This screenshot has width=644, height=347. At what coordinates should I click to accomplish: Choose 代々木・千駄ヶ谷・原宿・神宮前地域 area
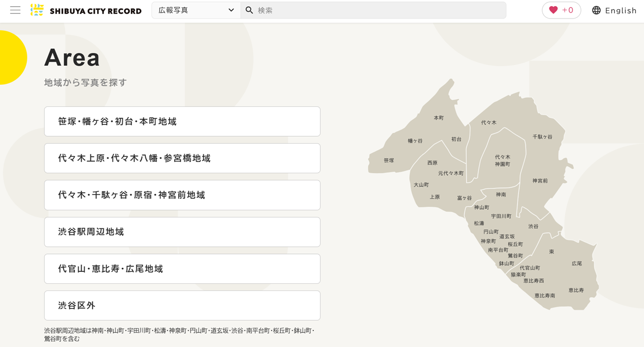[x=182, y=195]
